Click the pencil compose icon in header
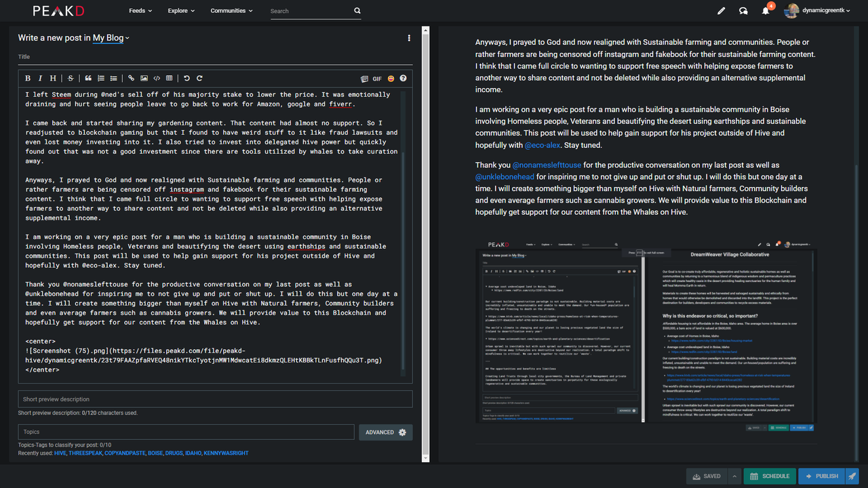Screen dimensions: 868x488 point(722,11)
